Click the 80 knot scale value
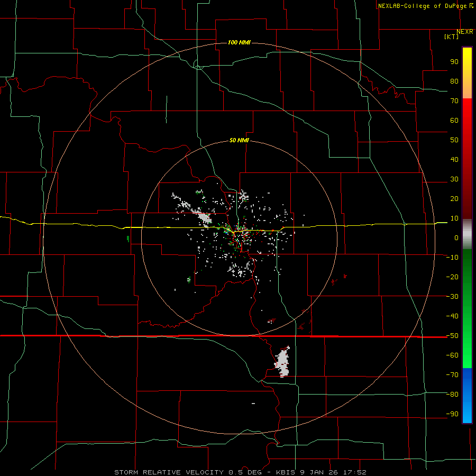The width and height of the screenshot is (476, 476). point(454,81)
